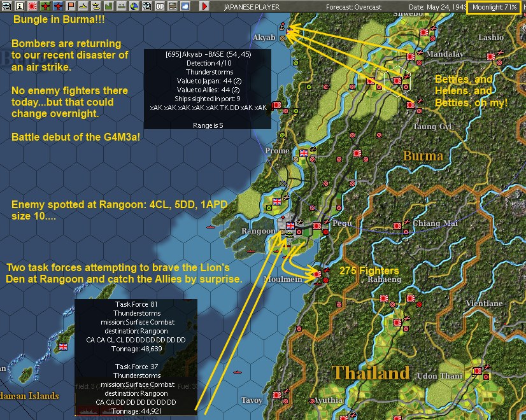Select the Akyab port anchor icon
Viewport: 526px width, 420px height.
point(282,26)
